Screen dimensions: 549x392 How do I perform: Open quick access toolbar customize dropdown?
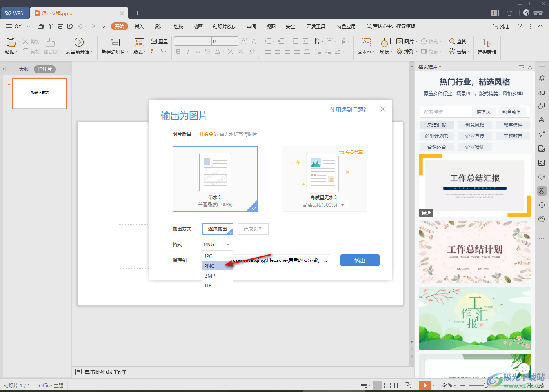point(103,26)
